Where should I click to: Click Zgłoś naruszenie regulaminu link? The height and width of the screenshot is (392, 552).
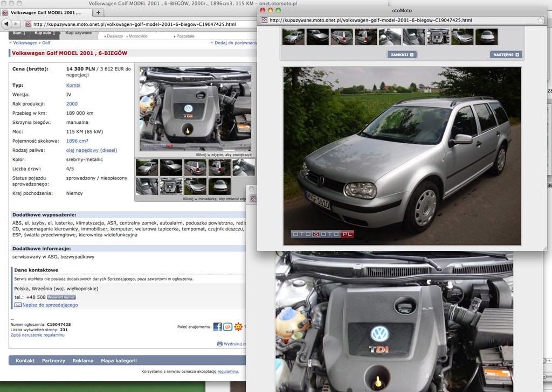pos(37,335)
